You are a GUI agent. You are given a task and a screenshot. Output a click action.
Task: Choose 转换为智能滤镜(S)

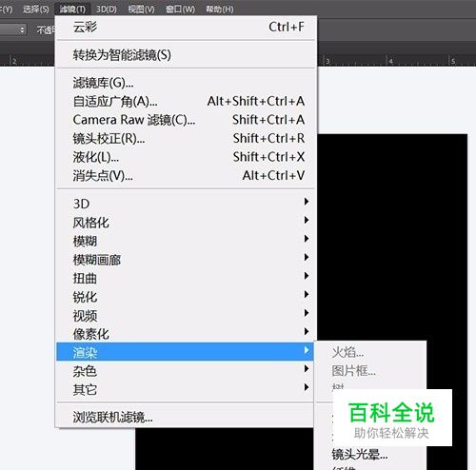pos(186,55)
